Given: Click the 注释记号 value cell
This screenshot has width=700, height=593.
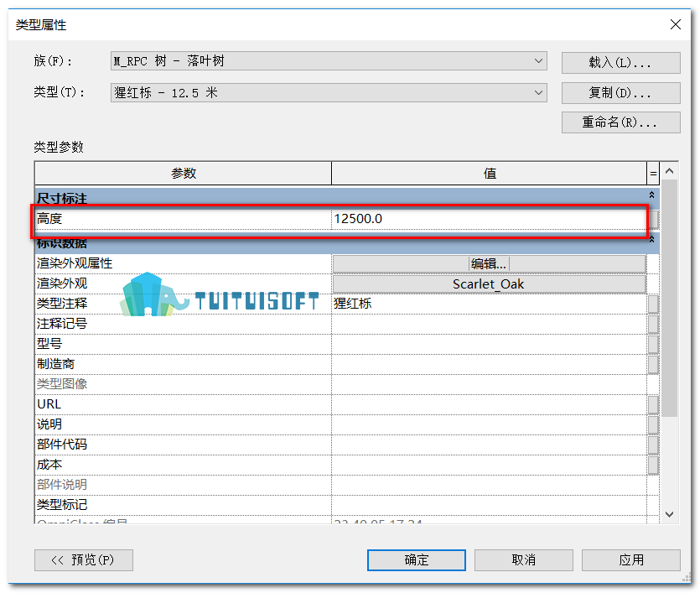Looking at the screenshot, I should [489, 325].
